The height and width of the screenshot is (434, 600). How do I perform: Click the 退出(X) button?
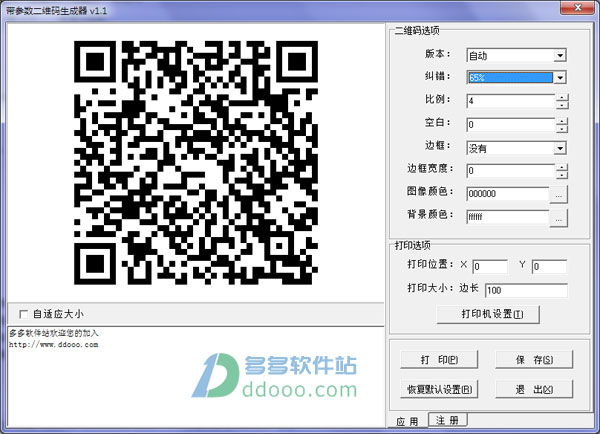[x=534, y=389]
